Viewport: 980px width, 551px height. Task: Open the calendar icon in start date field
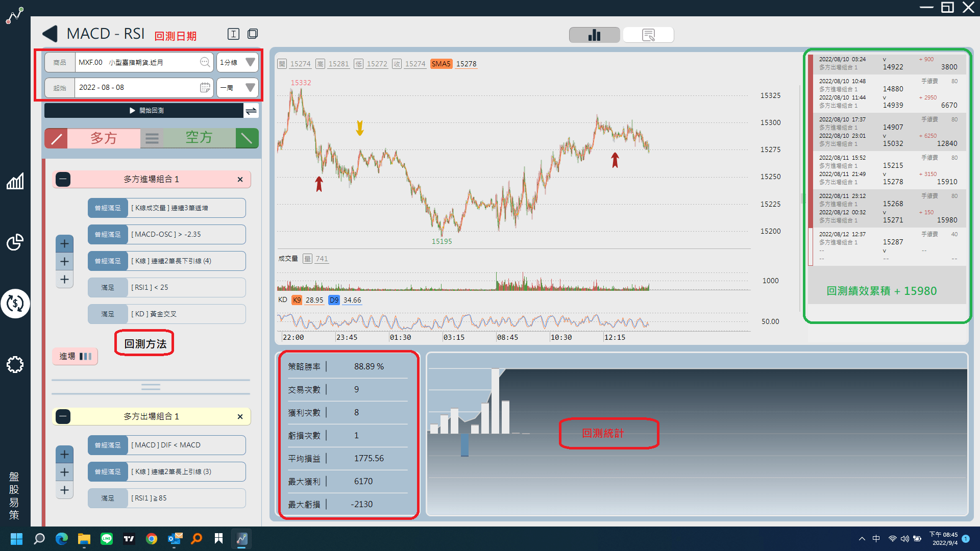tap(205, 87)
